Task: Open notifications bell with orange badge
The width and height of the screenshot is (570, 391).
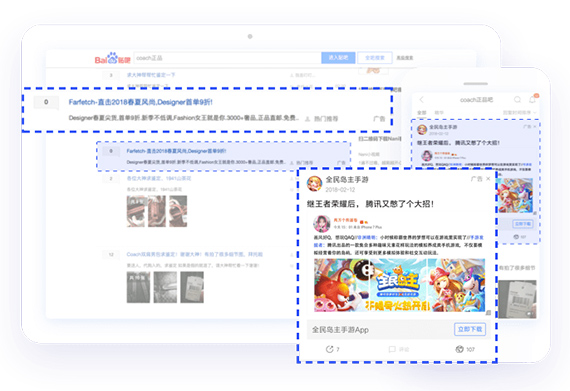Action: (x=533, y=99)
